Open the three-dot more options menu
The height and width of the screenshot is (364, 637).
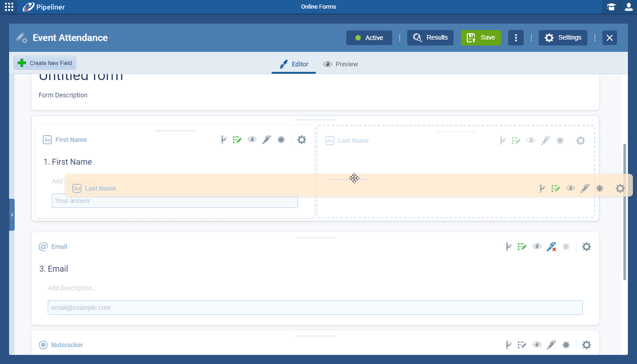(x=516, y=38)
